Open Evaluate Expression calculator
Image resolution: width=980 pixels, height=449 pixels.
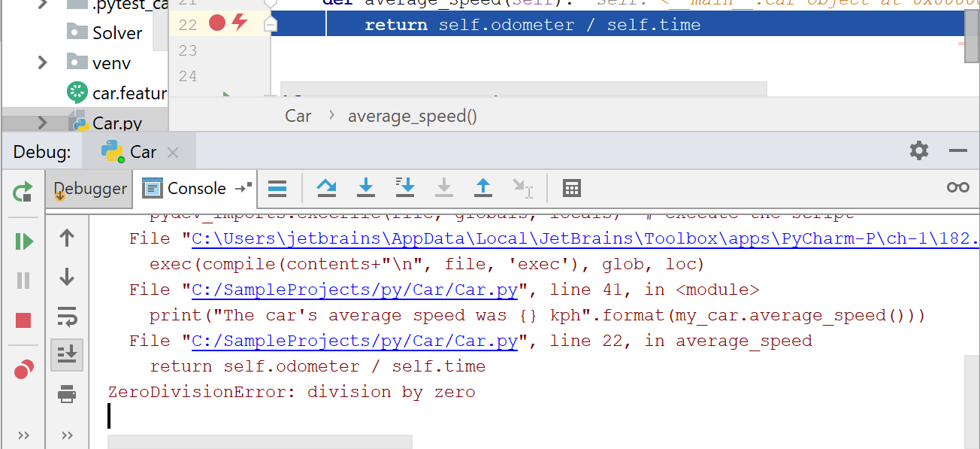pos(572,188)
